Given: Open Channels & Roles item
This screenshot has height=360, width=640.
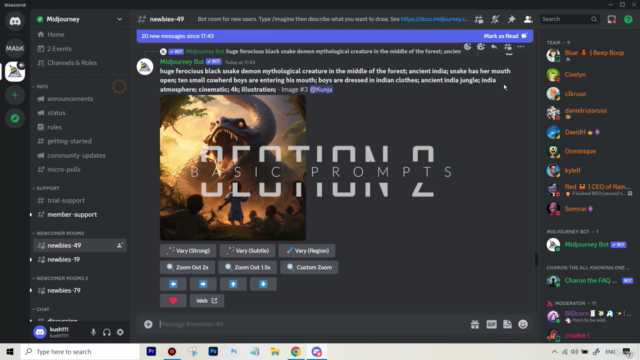Looking at the screenshot, I should pyautogui.click(x=80, y=63).
